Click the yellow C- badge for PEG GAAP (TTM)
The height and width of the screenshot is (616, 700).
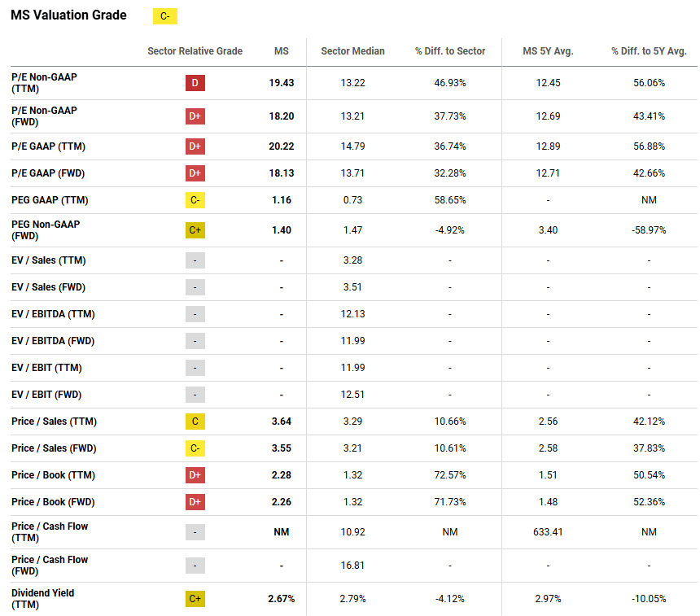pyautogui.click(x=195, y=200)
